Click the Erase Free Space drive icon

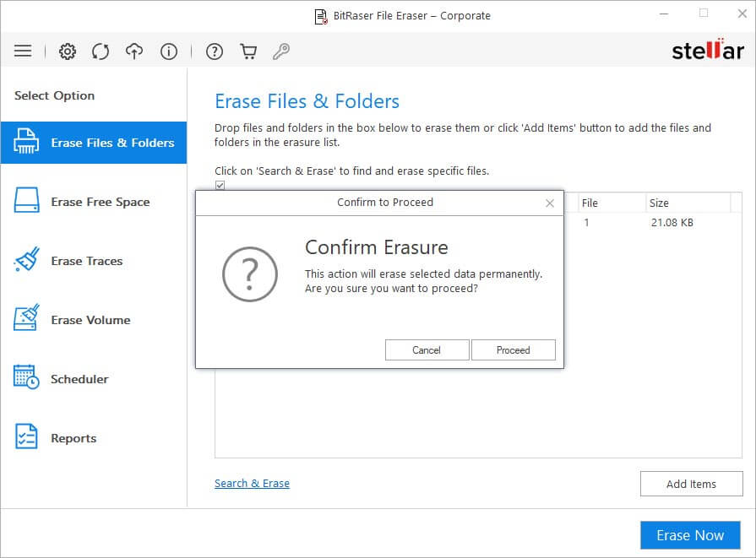point(26,200)
